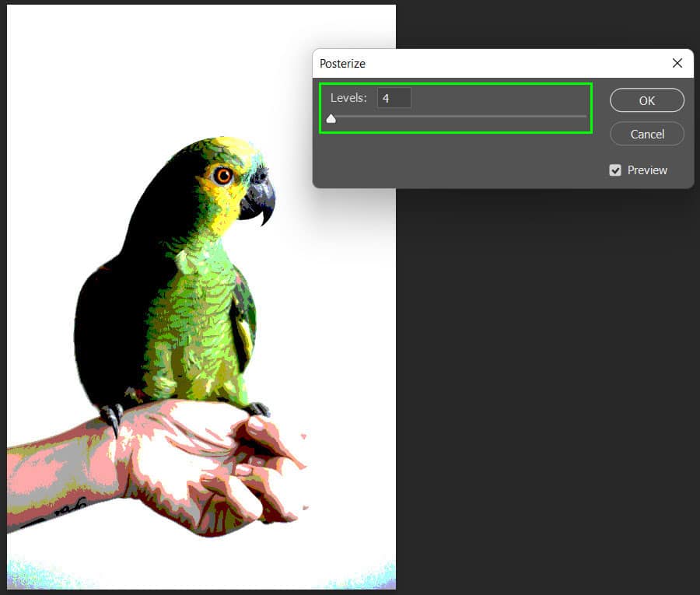Click the Levels slider track
Viewport: 700px width, 595px height.
click(x=458, y=116)
